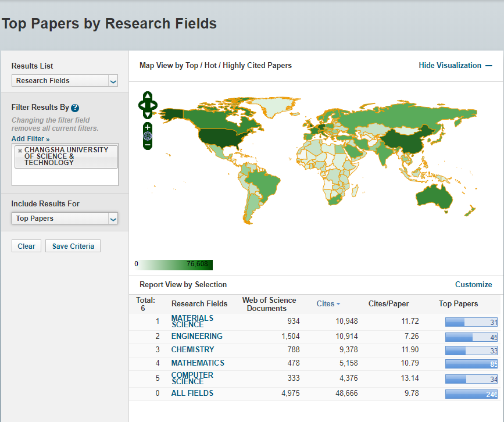Open the Filter Results By help icon
This screenshot has width=504, height=422.
[x=75, y=108]
